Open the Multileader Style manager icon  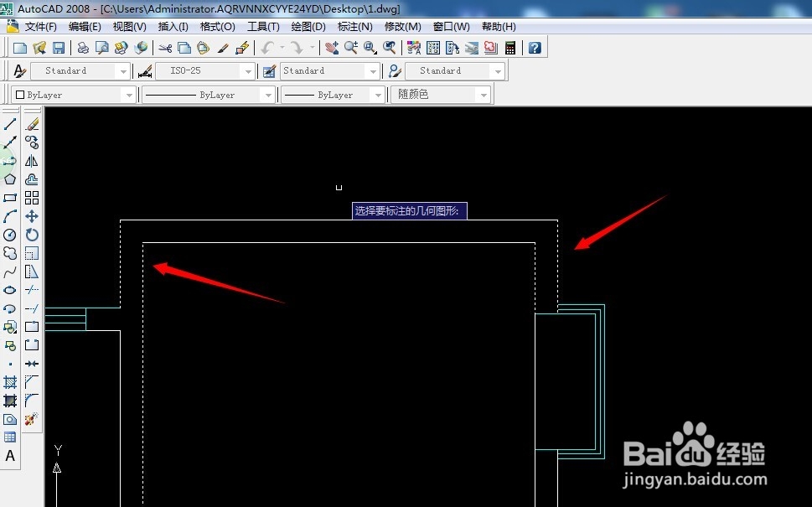pos(395,71)
